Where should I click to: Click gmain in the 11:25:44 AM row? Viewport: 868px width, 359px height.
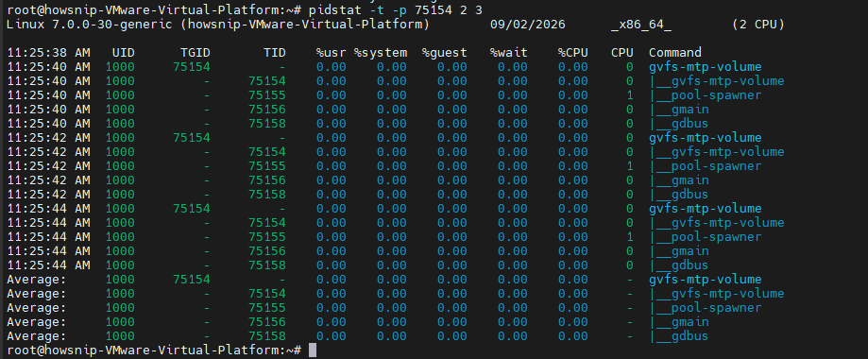pyautogui.click(x=689, y=251)
